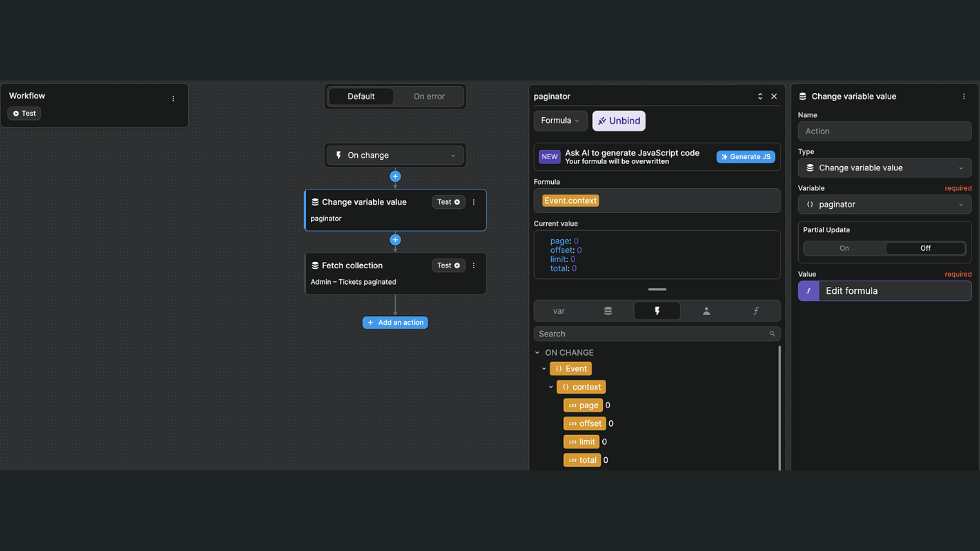Keep Partial Update Off by clicking Off
The width and height of the screenshot is (980, 551).
pos(925,248)
